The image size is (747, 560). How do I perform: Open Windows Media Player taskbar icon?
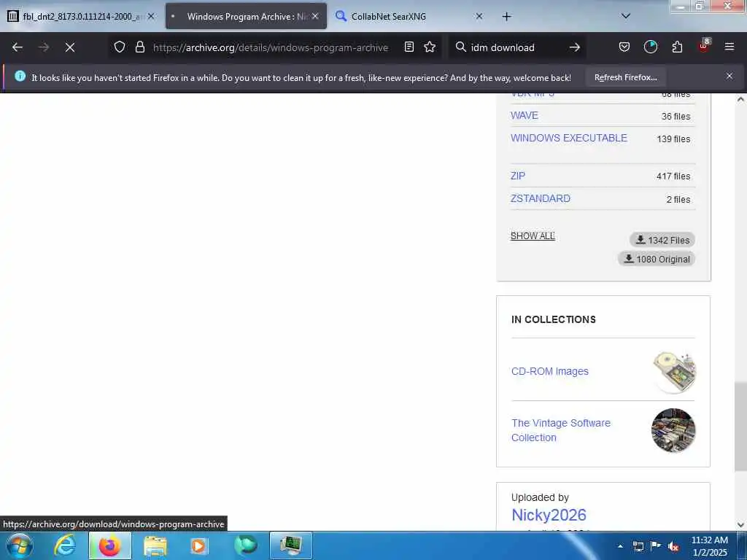click(x=200, y=545)
